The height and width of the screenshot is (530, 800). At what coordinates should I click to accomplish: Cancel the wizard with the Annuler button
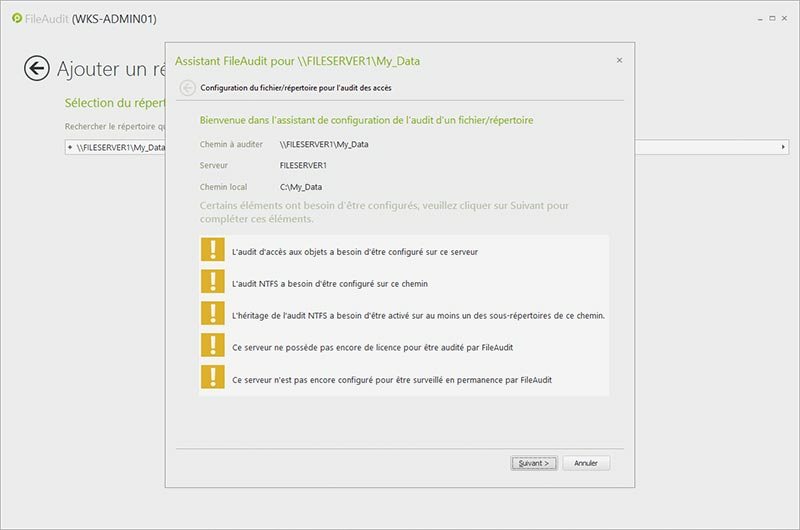coord(586,463)
